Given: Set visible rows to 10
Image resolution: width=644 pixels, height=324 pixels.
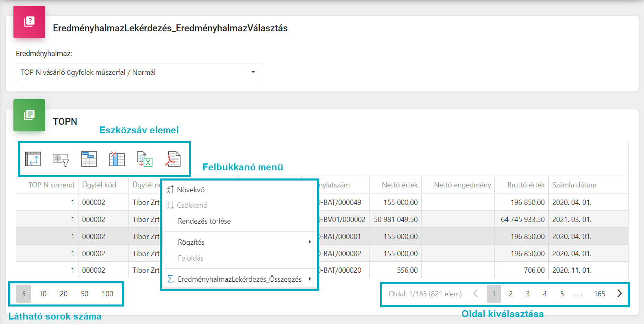Looking at the screenshot, I should click(43, 294).
